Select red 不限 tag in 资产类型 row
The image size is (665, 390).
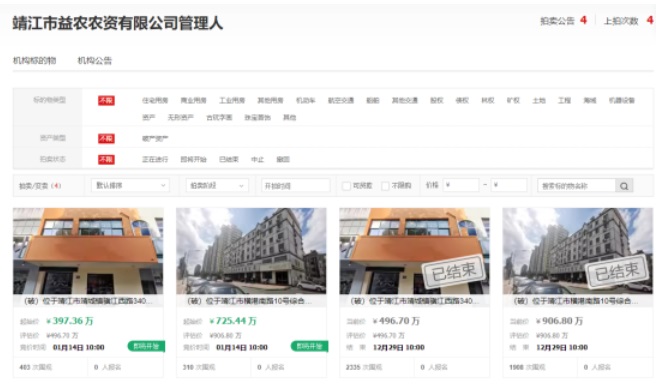pyautogui.click(x=106, y=139)
